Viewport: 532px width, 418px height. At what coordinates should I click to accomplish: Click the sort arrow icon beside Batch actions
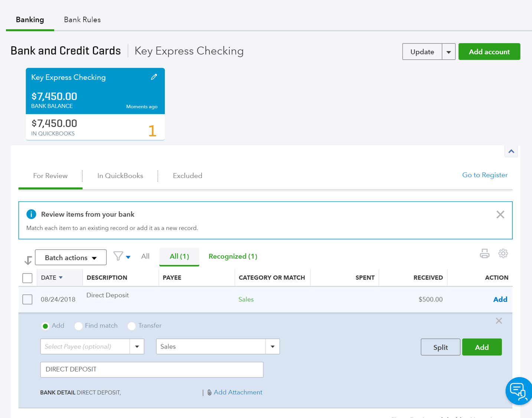28,260
